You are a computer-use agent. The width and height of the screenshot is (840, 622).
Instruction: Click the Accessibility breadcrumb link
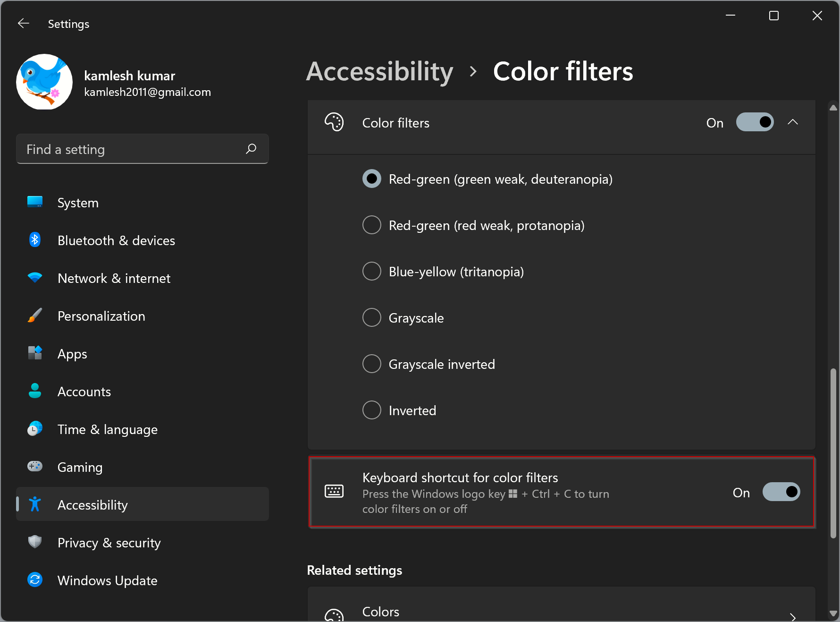(x=380, y=72)
